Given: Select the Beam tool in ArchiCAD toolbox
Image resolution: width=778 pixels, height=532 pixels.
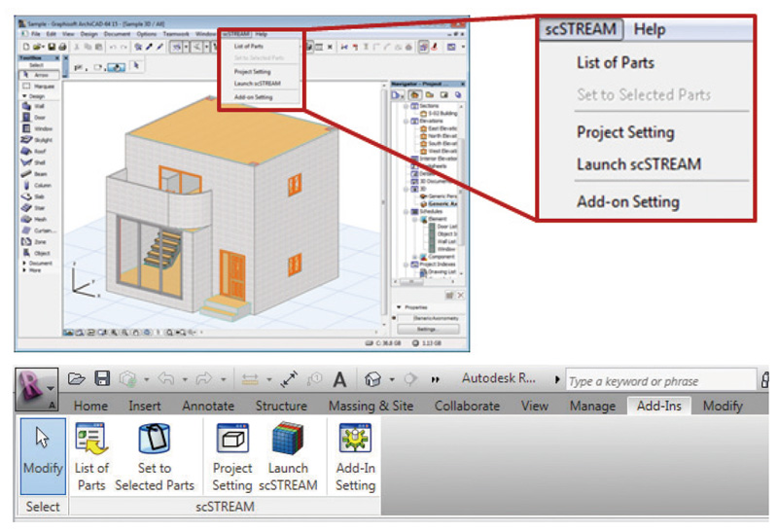Looking at the screenshot, I should pos(34,174).
